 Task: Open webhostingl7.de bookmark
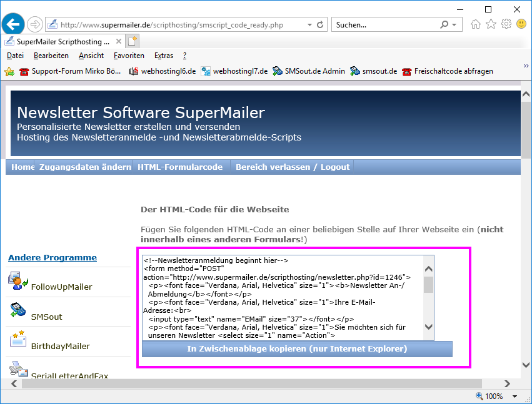tap(234, 71)
